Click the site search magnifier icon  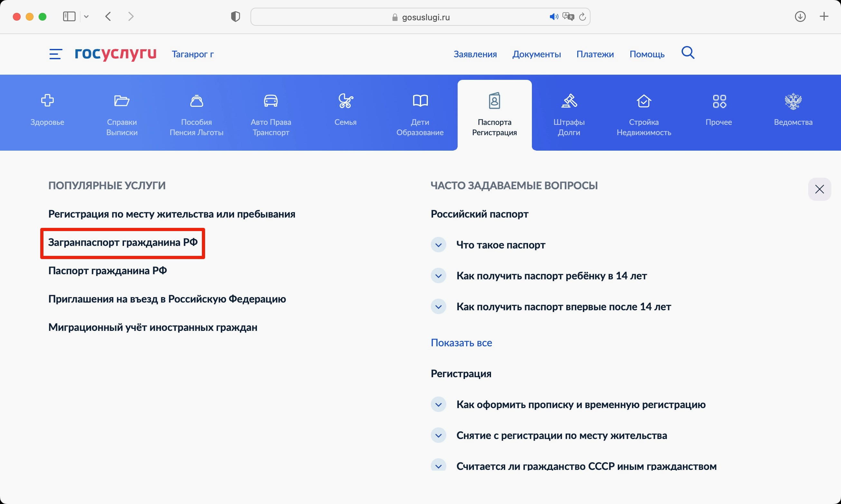click(x=688, y=53)
